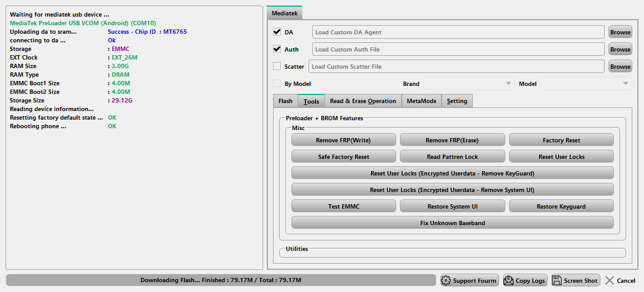Open the Setting tab
The image size is (644, 292).
pos(457,101)
